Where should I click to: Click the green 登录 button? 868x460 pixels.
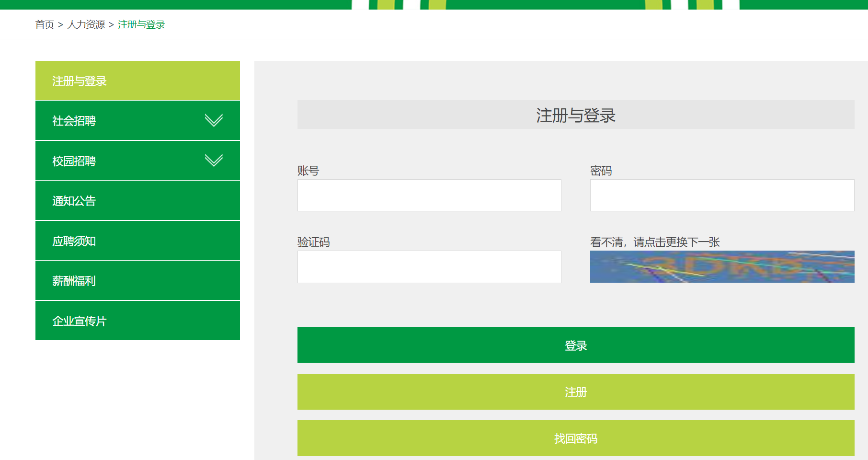pos(576,345)
